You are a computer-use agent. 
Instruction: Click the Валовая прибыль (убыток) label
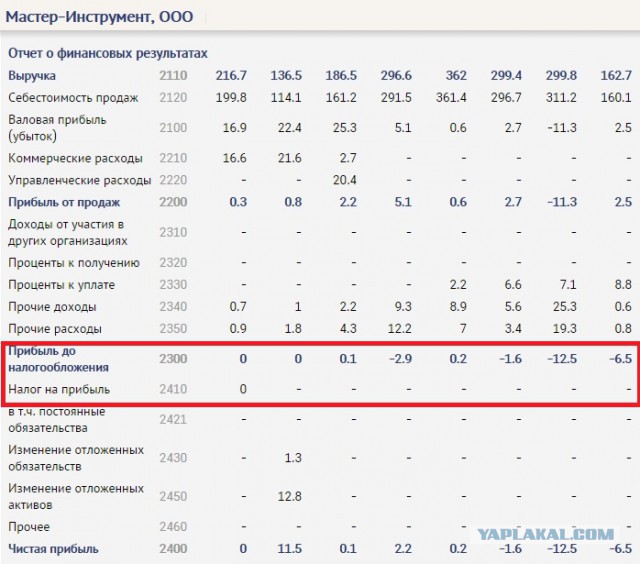coord(57,128)
